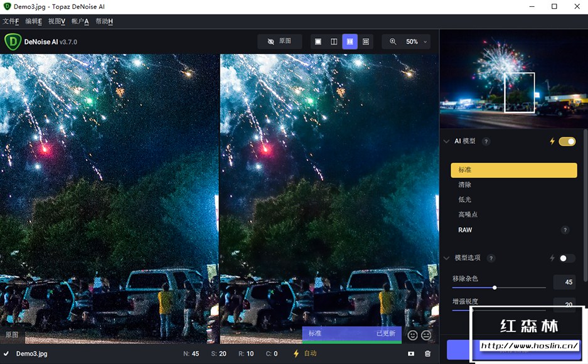Enable the 模型选项 auto toggle
Image resolution: width=588 pixels, height=364 pixels.
(x=567, y=258)
